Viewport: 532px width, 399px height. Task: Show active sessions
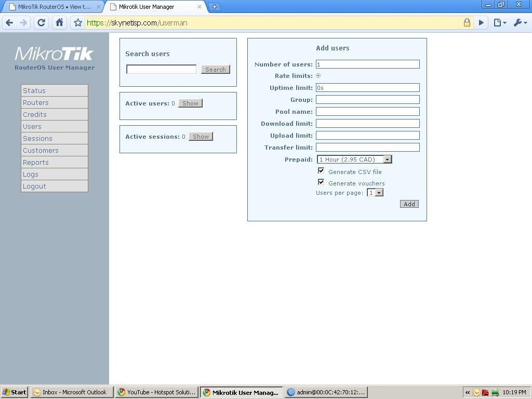point(201,137)
